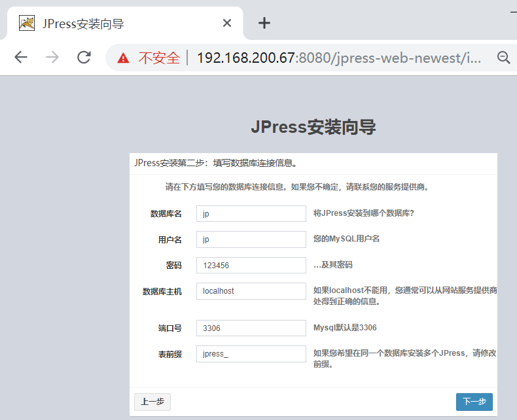Viewport: 517px width, 420px height.
Task: Reload the page with the refresh icon
Action: pos(84,58)
